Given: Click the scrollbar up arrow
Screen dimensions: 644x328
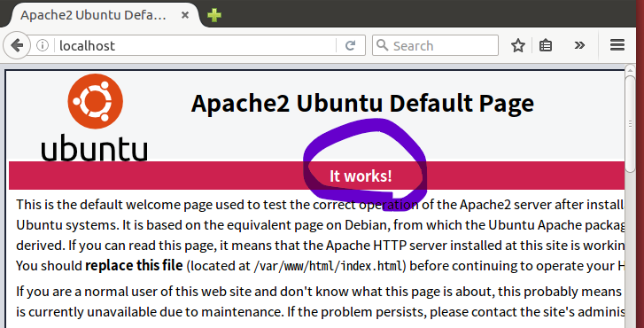Looking at the screenshot, I should coord(631,70).
